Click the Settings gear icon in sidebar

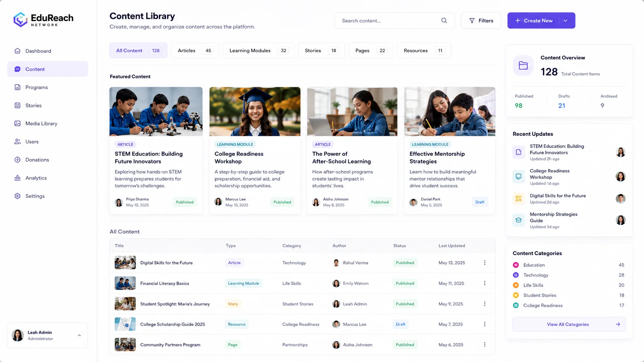click(17, 196)
